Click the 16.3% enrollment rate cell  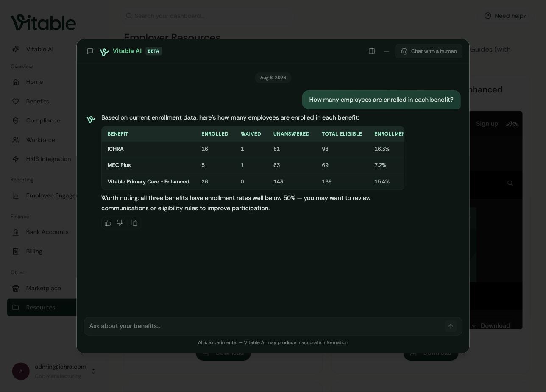pos(382,149)
